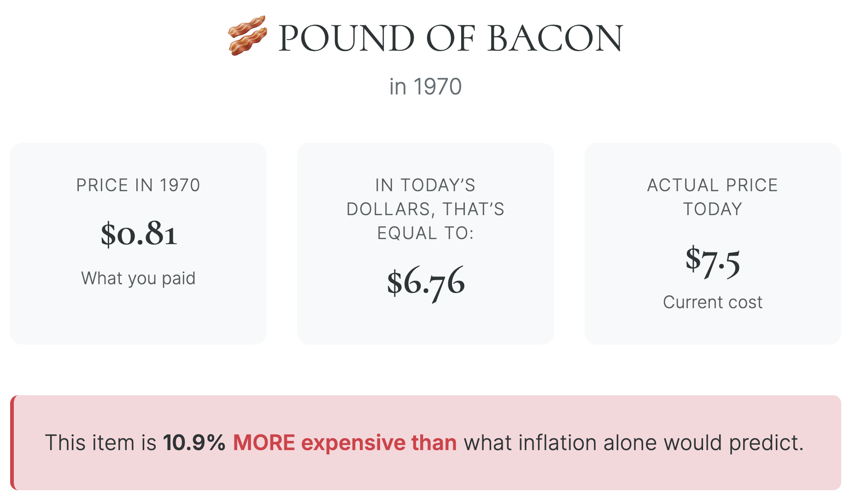Click the ACTUAL PRICE TODAY label
This screenshot has width=856, height=504.
tap(712, 197)
